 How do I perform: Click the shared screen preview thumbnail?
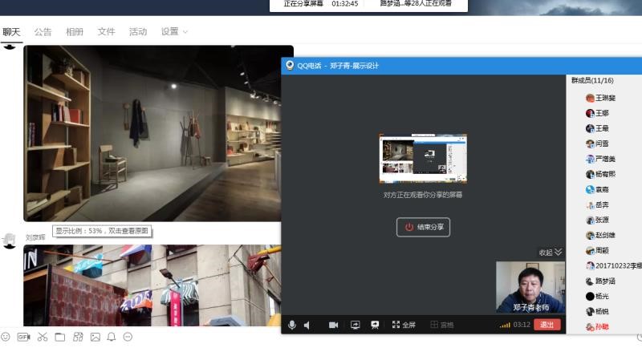click(x=423, y=160)
